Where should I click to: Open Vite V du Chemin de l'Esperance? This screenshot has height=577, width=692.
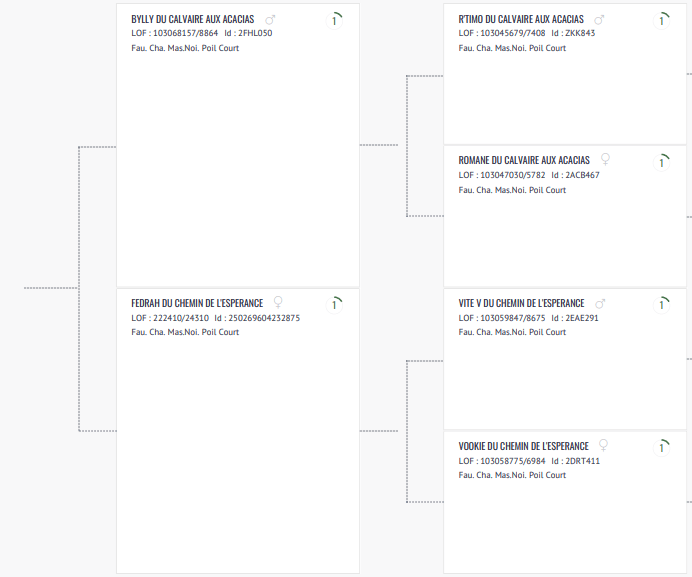pyautogui.click(x=521, y=303)
